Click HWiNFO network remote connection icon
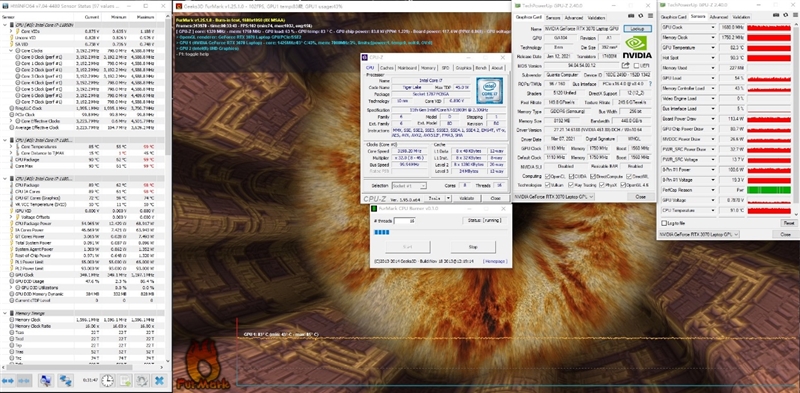The image size is (800, 393). pos(65,381)
